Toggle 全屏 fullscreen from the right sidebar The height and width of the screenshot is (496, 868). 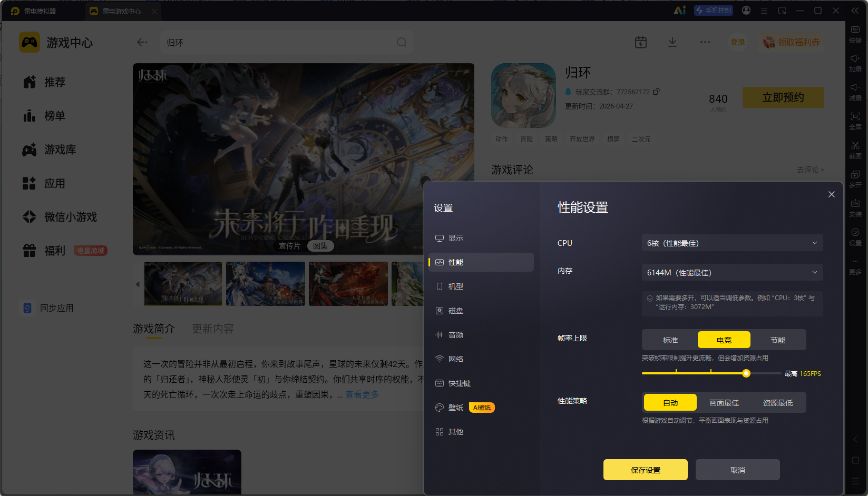coord(855,121)
